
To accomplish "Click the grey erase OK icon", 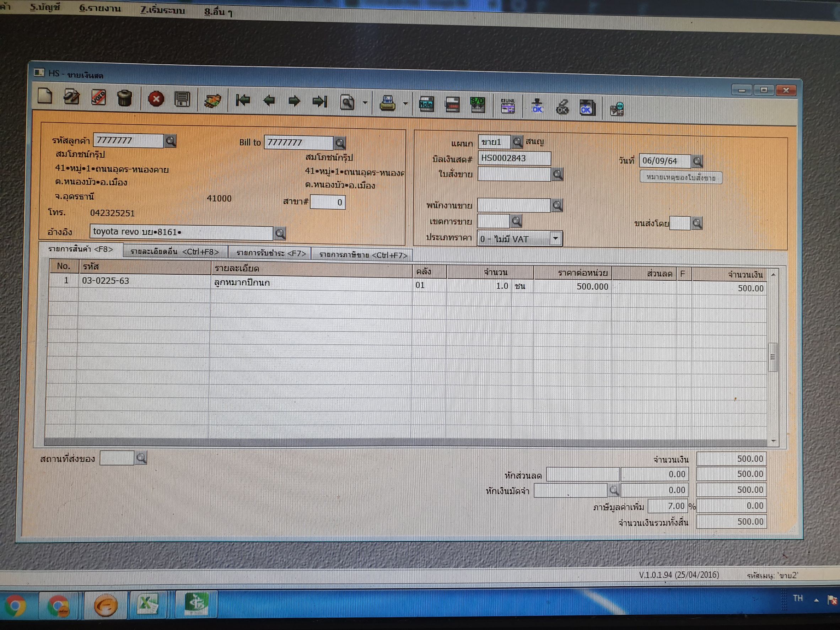I will (x=562, y=107).
